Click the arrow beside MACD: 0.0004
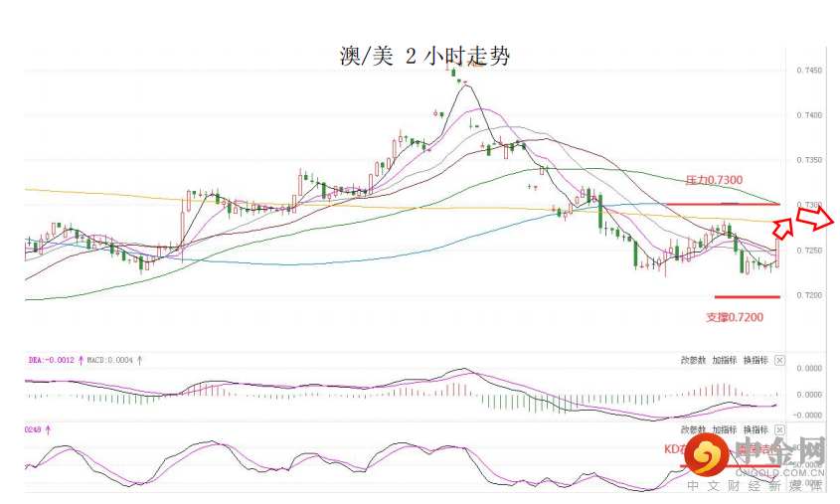This screenshot has height=504, width=840. pos(140,359)
